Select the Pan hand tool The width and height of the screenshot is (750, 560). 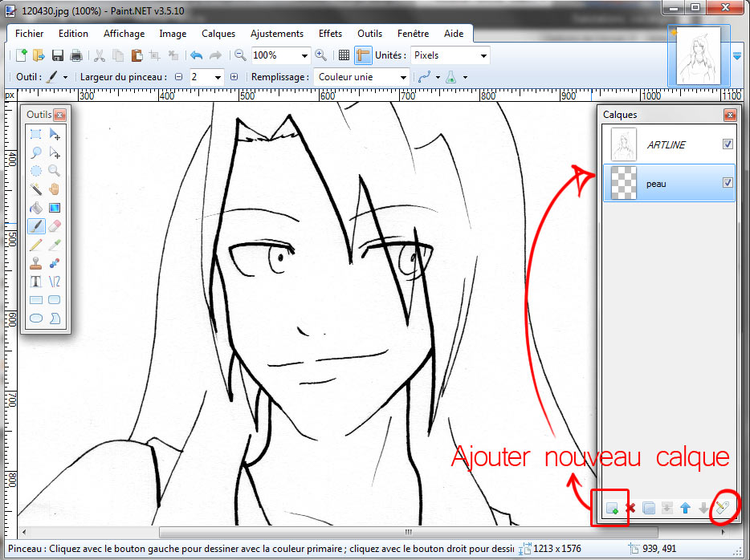tap(55, 189)
